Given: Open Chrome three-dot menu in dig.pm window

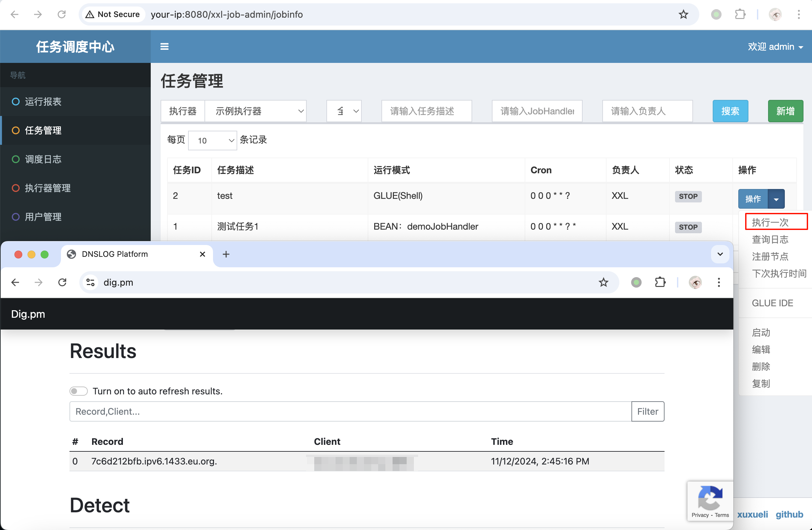Looking at the screenshot, I should [x=719, y=282].
